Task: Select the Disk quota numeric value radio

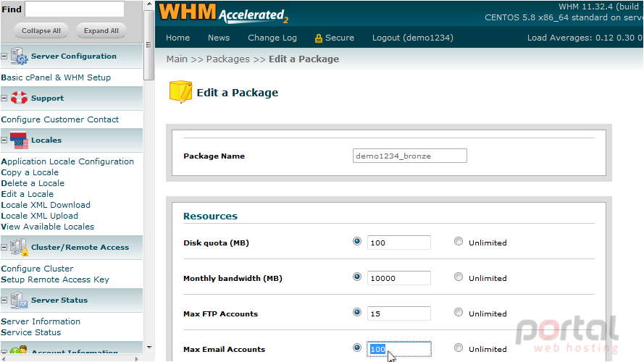Action: 357,241
